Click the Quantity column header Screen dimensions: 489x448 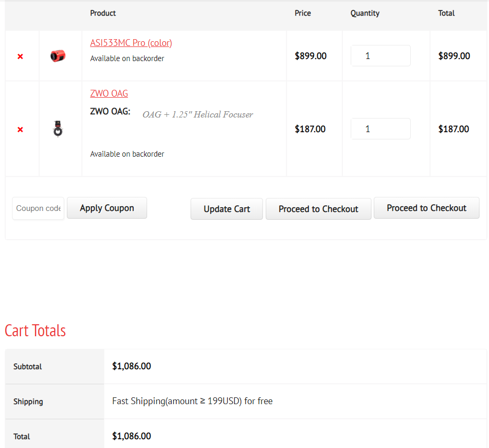coord(365,13)
